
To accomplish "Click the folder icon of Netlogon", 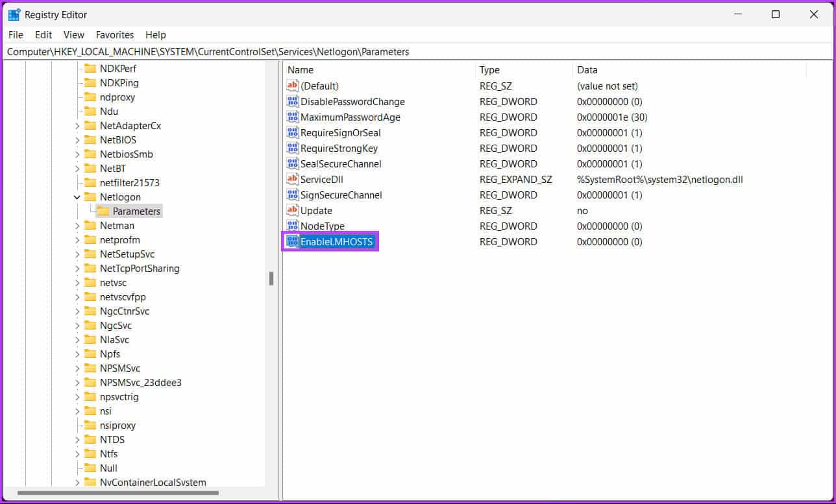I will [90, 197].
